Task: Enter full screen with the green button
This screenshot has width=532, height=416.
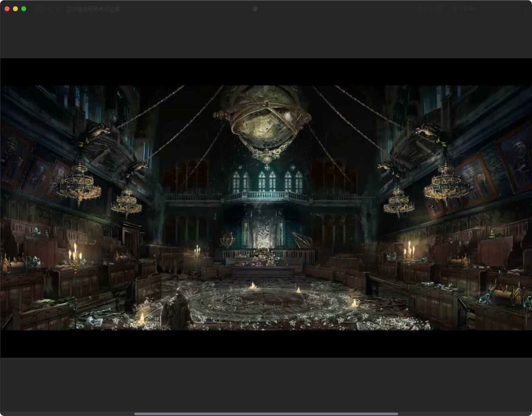Action: (24, 9)
